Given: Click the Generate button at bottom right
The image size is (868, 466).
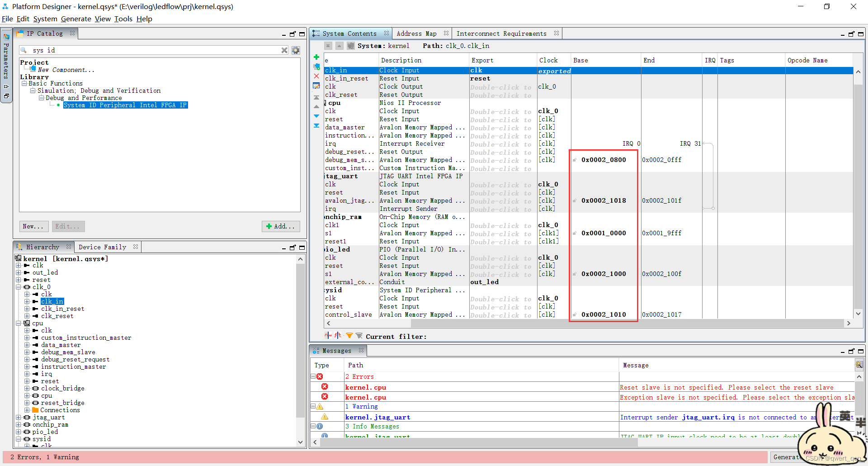Looking at the screenshot, I should click(787, 457).
